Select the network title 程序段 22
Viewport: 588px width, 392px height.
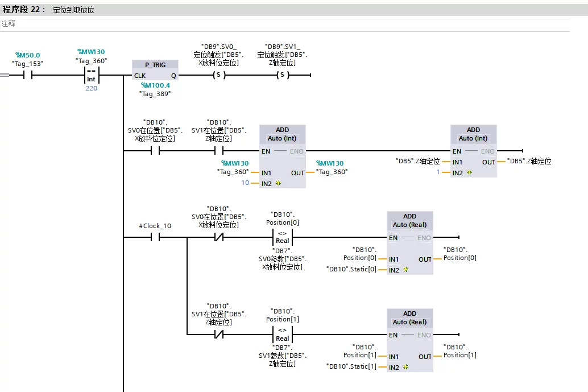pos(24,9)
